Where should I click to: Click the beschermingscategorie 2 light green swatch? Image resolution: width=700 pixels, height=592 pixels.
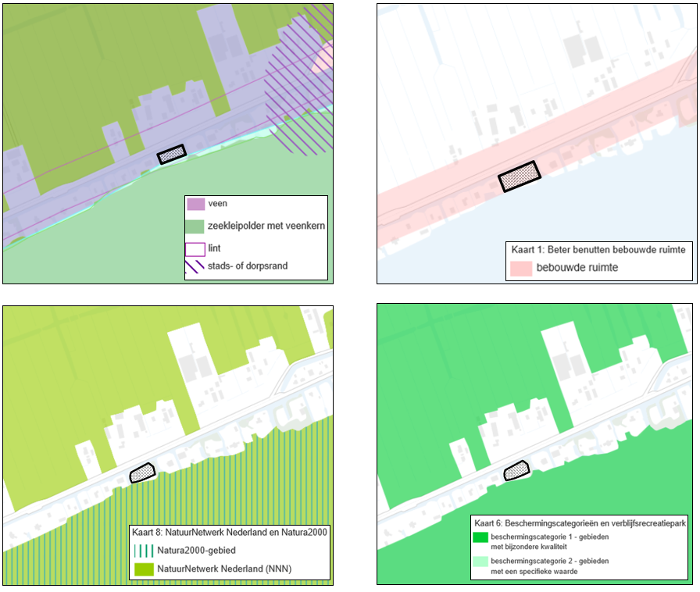pyautogui.click(x=480, y=562)
